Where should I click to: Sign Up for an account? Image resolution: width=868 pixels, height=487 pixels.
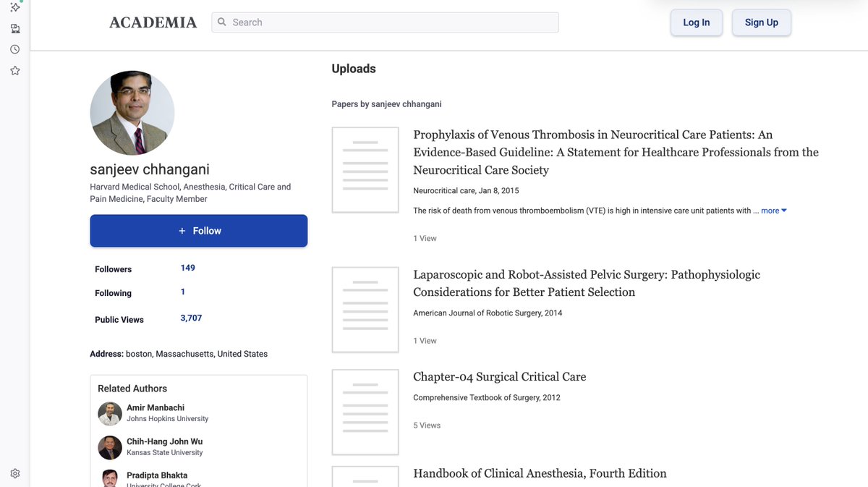coord(761,22)
